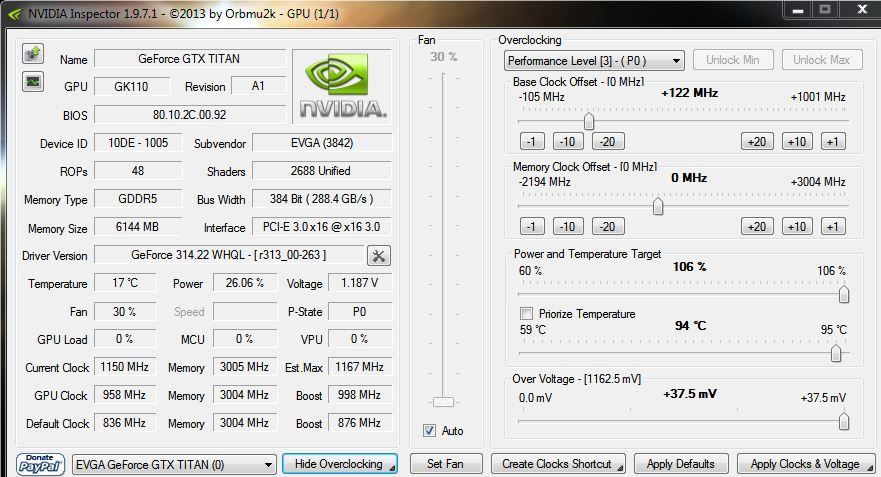This screenshot has width=881, height=477.
Task: Click the Current Clock value 1150 MHz
Action: tap(125, 367)
